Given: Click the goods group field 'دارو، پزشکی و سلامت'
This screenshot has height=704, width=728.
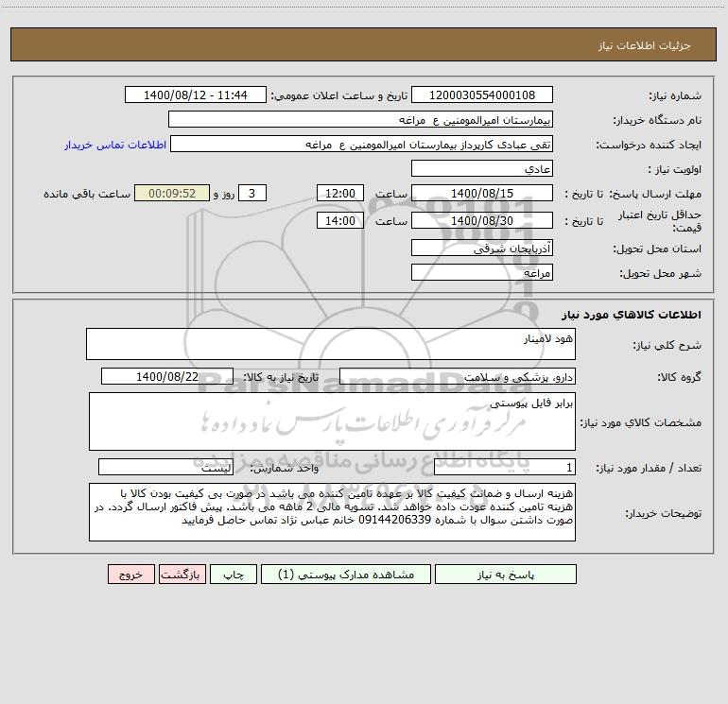Looking at the screenshot, I should coord(458,376).
